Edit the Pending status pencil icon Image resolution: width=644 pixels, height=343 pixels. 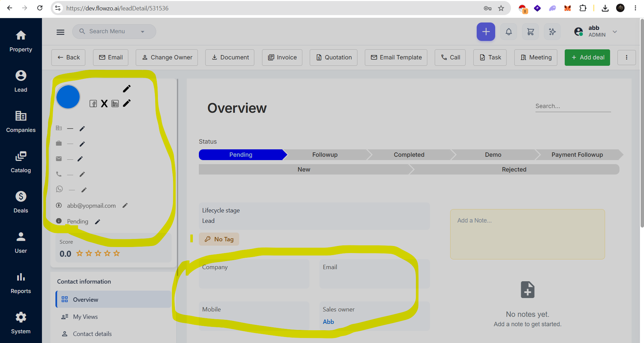[98, 222]
